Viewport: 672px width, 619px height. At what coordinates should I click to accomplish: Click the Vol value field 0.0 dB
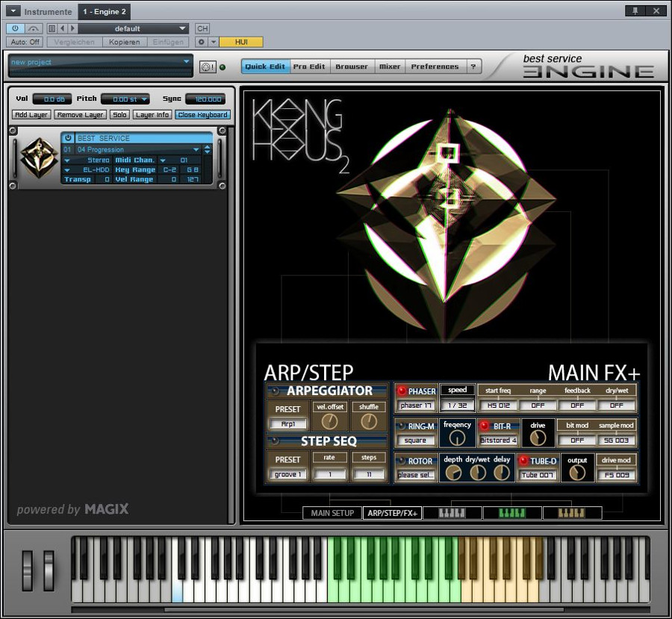pyautogui.click(x=52, y=99)
